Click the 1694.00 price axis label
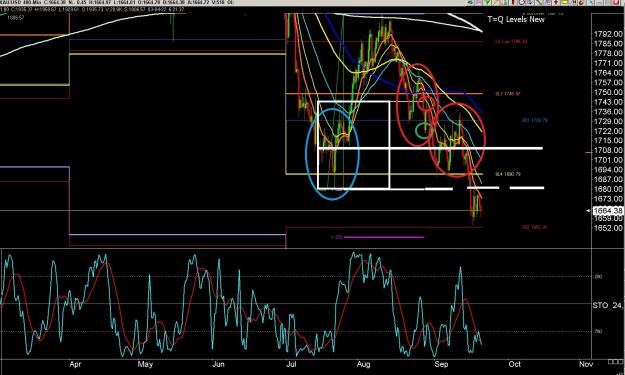This screenshot has width=625, height=375. coord(608,170)
